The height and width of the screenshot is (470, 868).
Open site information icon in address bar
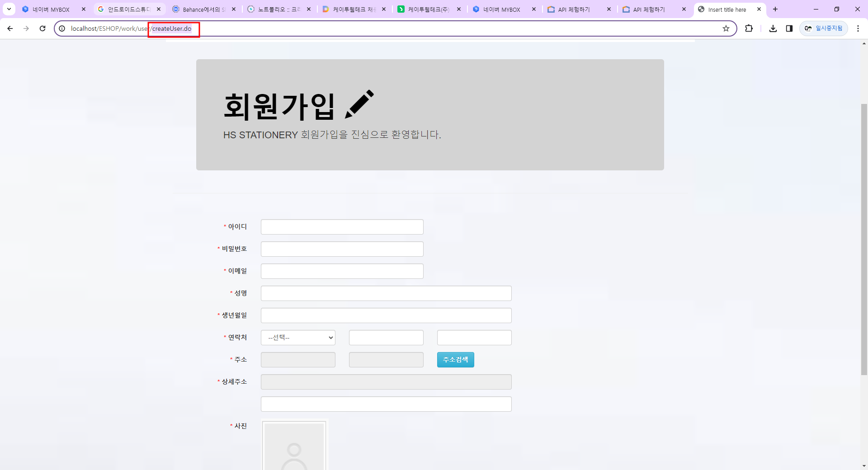[x=62, y=28]
